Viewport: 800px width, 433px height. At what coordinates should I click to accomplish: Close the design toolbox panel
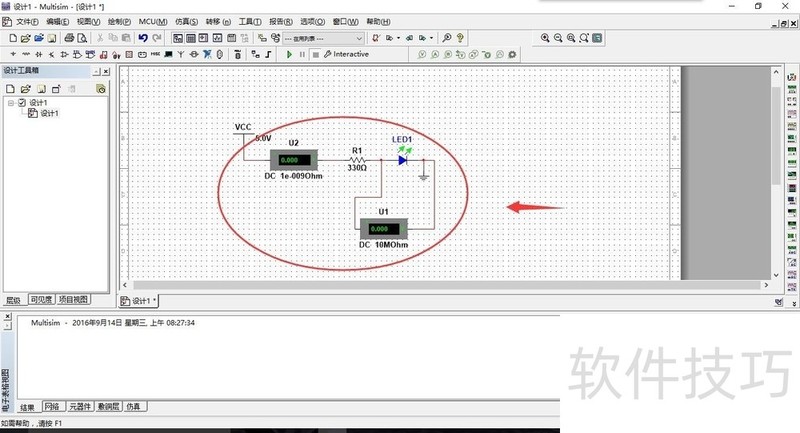(106, 71)
